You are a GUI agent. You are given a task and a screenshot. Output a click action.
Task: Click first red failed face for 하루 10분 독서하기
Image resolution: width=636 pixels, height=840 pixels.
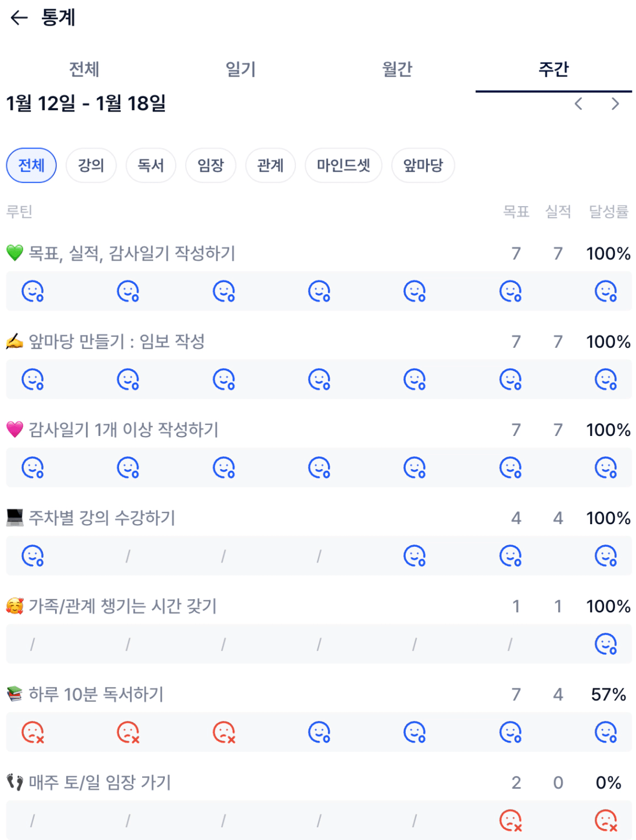[x=32, y=732]
